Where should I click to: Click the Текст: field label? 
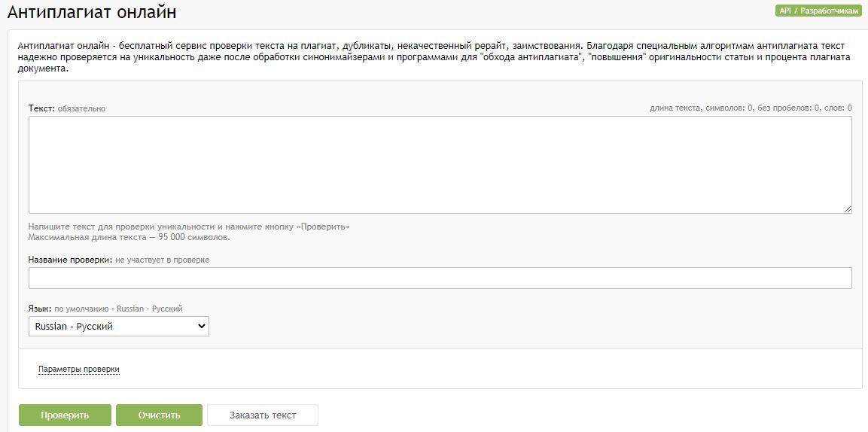click(x=42, y=108)
